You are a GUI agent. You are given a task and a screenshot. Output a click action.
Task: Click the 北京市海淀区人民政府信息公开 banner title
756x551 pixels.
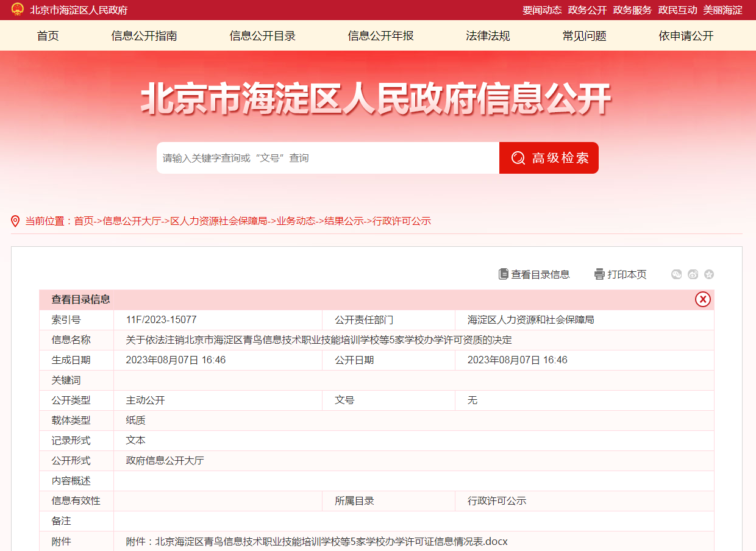[x=376, y=98]
